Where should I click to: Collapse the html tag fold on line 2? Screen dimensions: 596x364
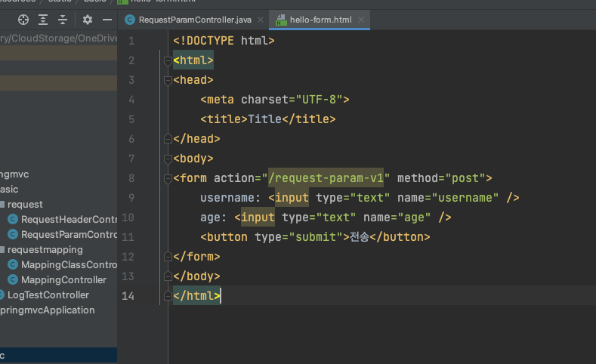168,60
